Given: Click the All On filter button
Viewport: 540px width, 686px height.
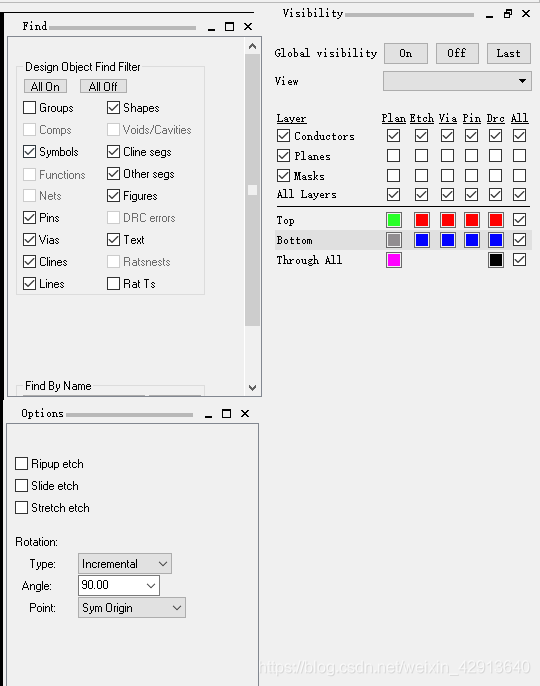Looking at the screenshot, I should pos(45,86).
